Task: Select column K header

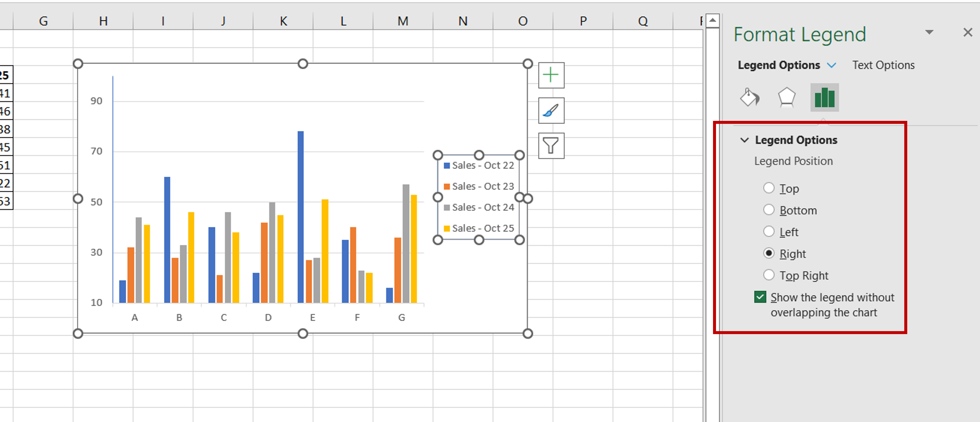Action: [283, 21]
